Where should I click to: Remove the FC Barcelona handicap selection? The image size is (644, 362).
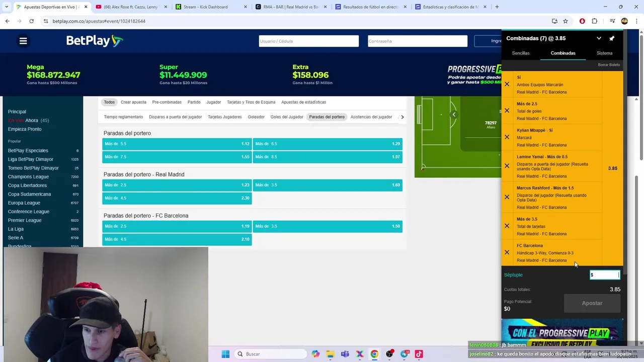(x=507, y=252)
